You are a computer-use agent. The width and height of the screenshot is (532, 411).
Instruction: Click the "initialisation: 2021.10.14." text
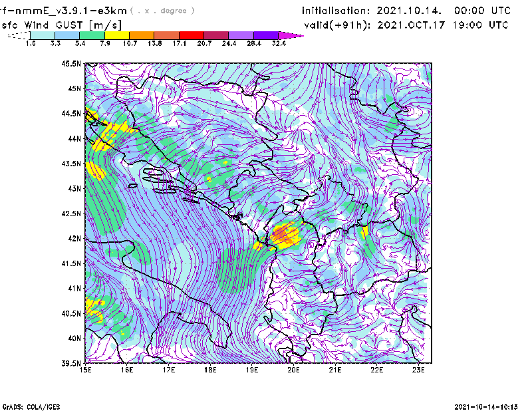[372, 11]
